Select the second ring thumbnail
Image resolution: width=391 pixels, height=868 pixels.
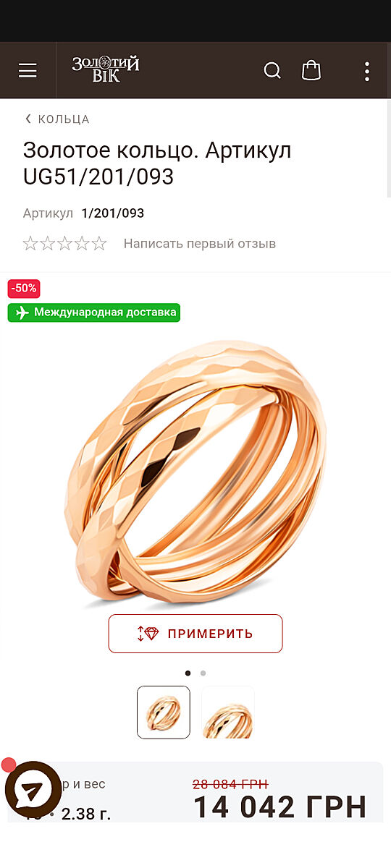228,712
